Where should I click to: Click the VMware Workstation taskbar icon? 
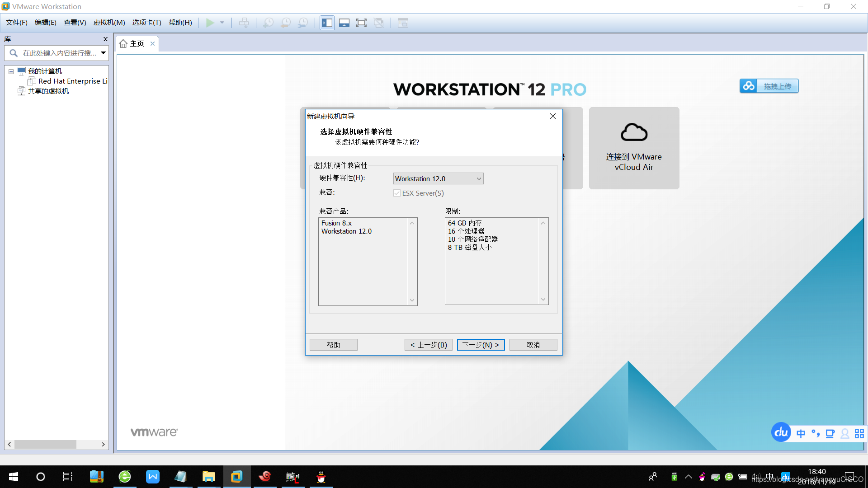point(237,477)
